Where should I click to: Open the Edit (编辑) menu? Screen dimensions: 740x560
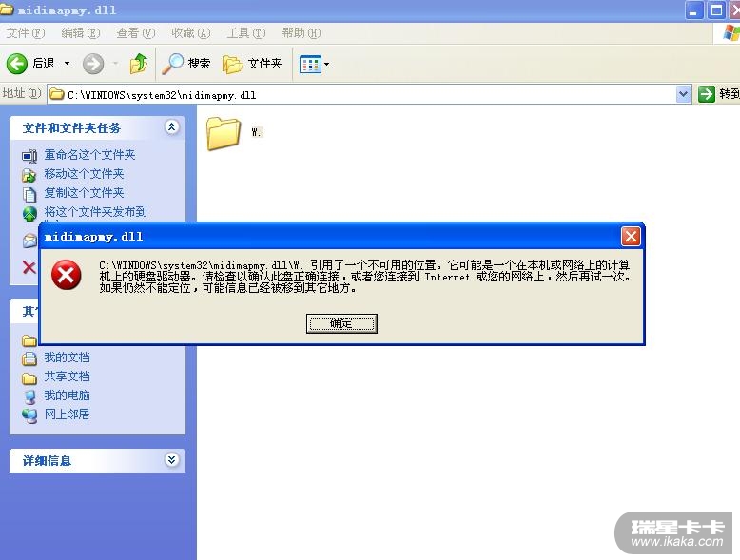[81, 33]
